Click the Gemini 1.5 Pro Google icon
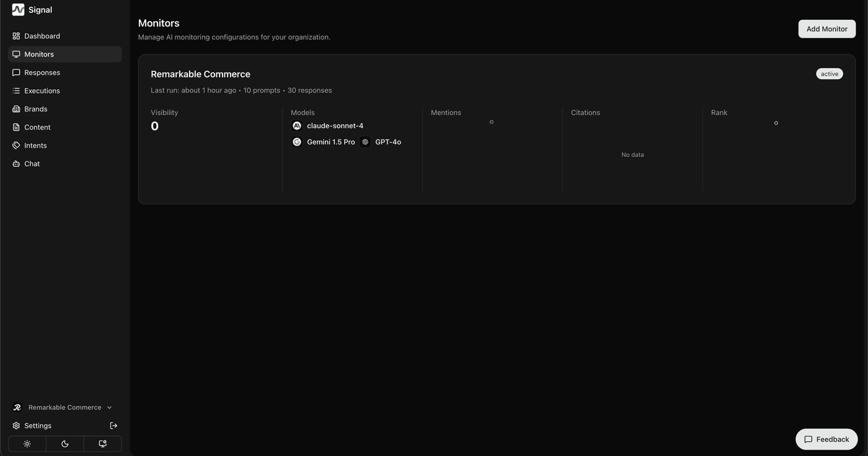This screenshot has width=868, height=456. click(297, 142)
